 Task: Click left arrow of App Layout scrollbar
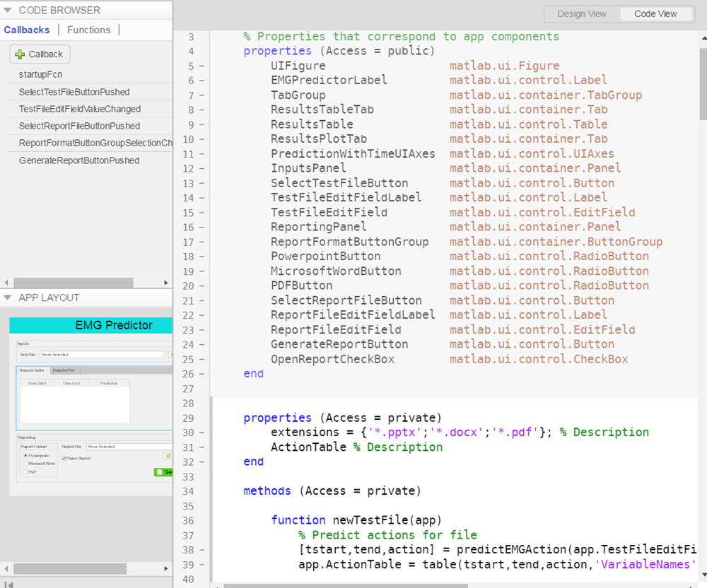6,568
